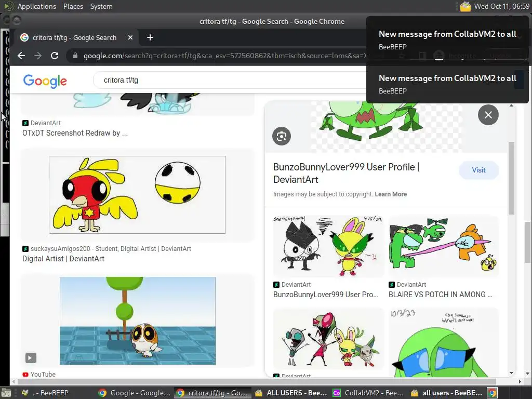Open the green crewmate 10/3/23 thumbnail
Screen dimensions: 532x399
tap(444, 342)
